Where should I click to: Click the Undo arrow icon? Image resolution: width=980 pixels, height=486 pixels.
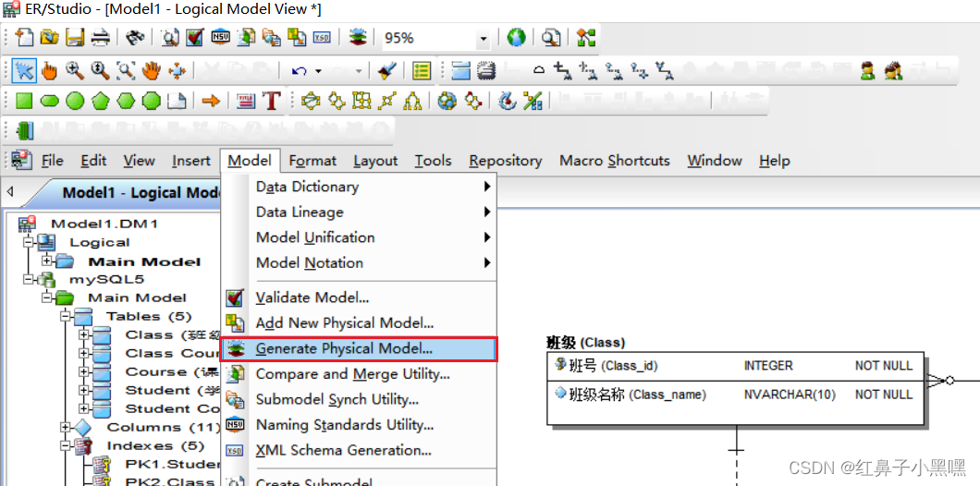click(x=300, y=70)
